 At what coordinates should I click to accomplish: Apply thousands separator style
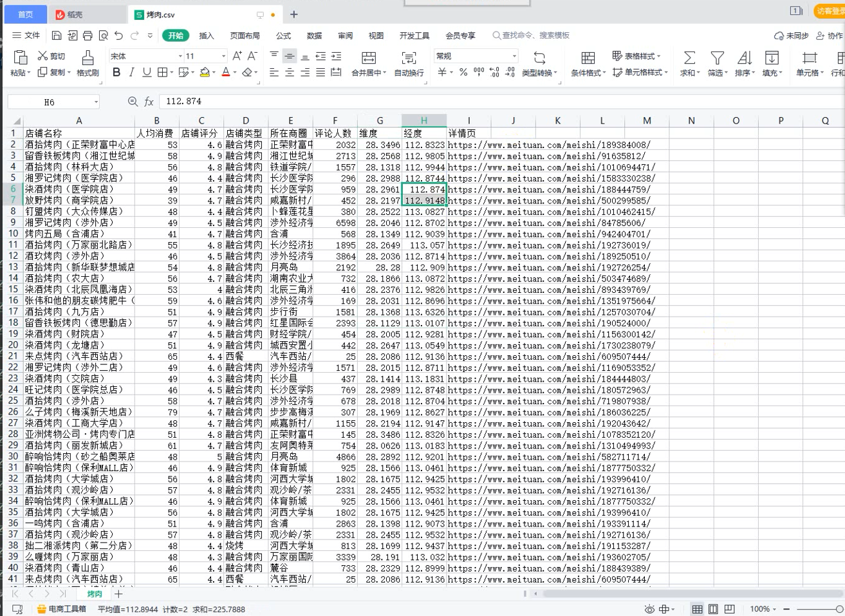click(479, 72)
